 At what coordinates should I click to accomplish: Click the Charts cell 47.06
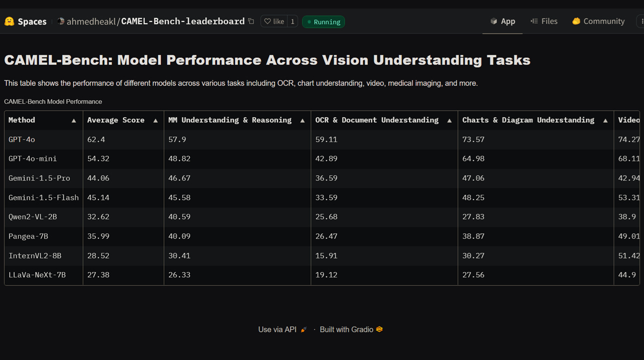click(536, 178)
